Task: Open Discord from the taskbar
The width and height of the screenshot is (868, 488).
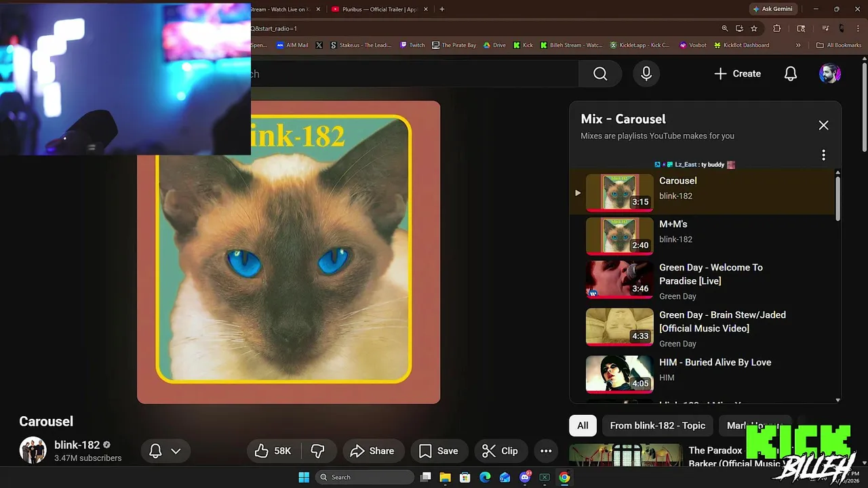Action: [x=525, y=477]
